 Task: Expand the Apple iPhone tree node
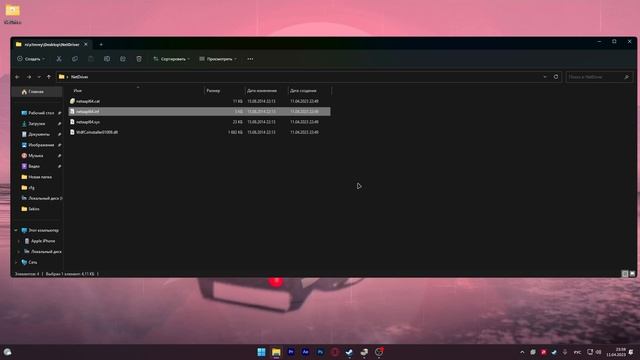click(x=19, y=241)
